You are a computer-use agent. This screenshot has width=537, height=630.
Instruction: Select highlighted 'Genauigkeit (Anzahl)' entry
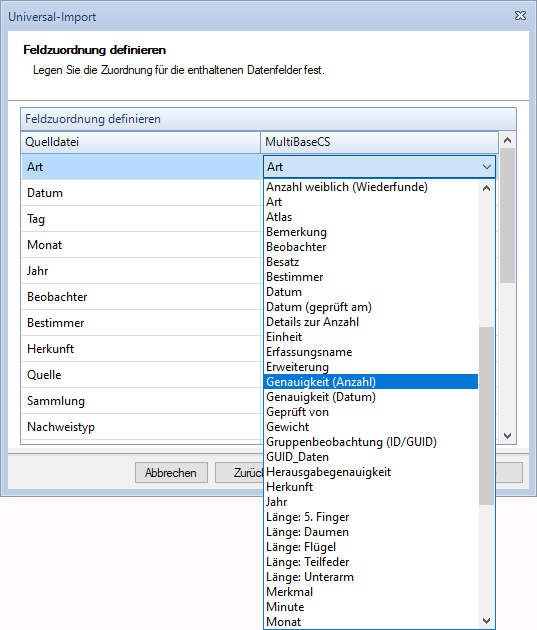(x=371, y=382)
